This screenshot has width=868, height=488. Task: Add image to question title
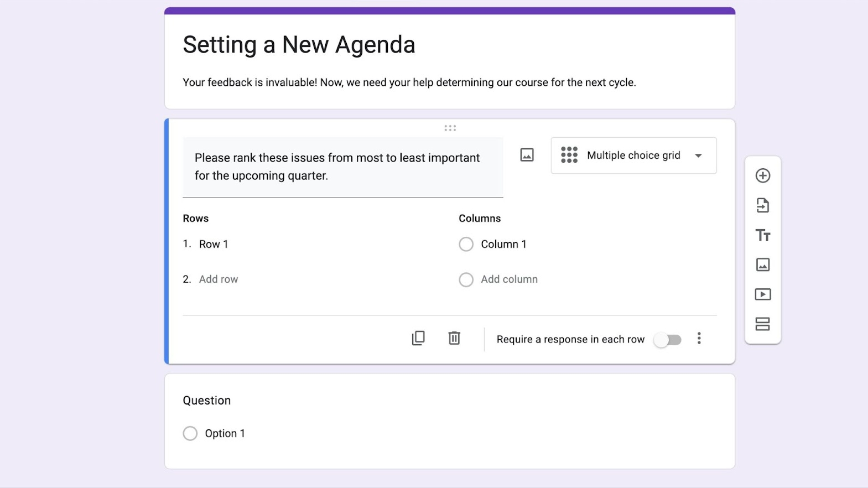[527, 155]
